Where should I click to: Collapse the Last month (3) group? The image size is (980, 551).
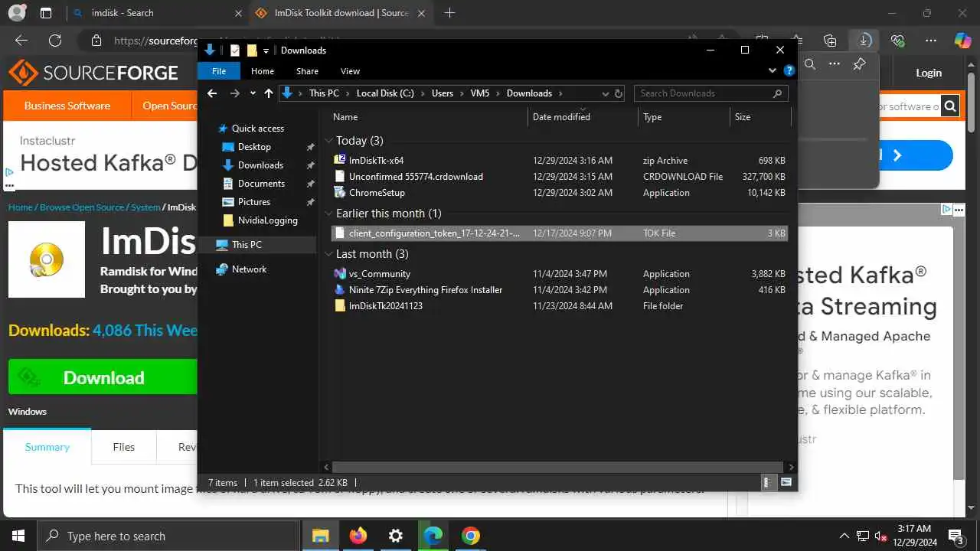coord(328,254)
